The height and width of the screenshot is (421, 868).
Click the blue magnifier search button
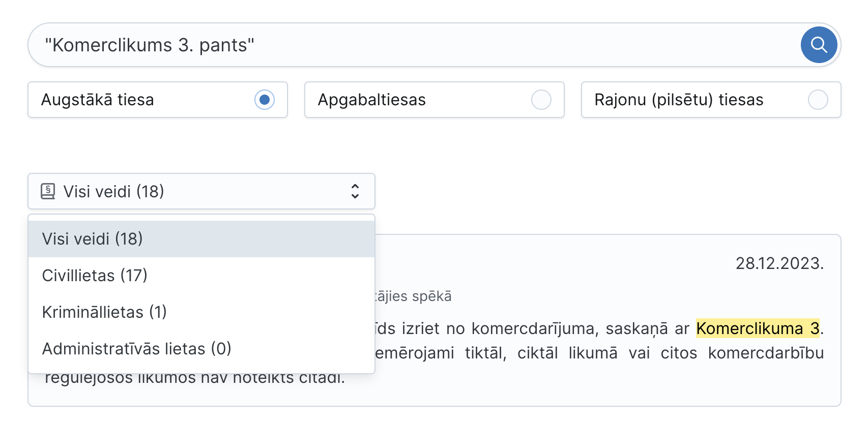tap(819, 45)
